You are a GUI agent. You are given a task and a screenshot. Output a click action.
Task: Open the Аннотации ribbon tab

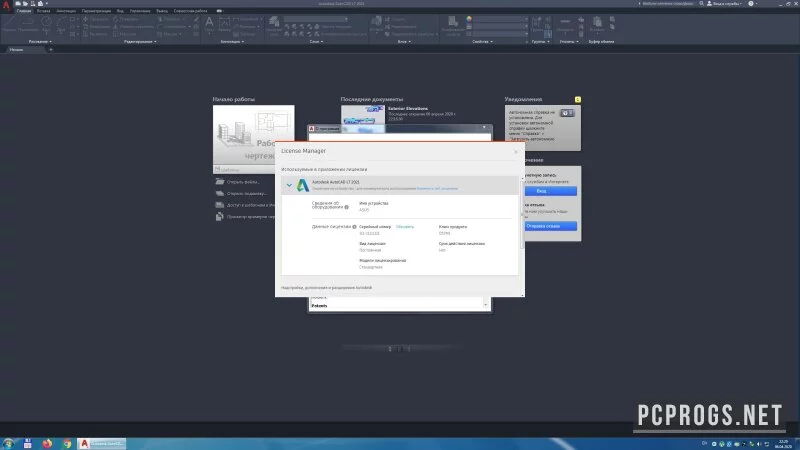pyautogui.click(x=66, y=11)
